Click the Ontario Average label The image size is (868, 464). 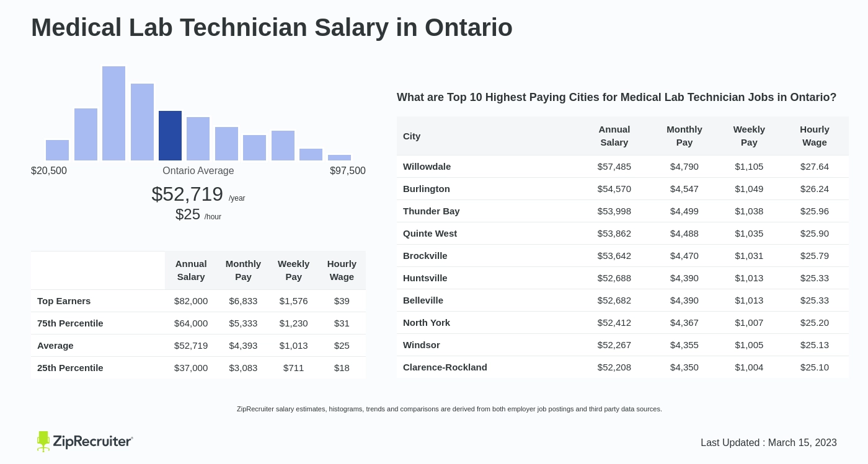[198, 170]
